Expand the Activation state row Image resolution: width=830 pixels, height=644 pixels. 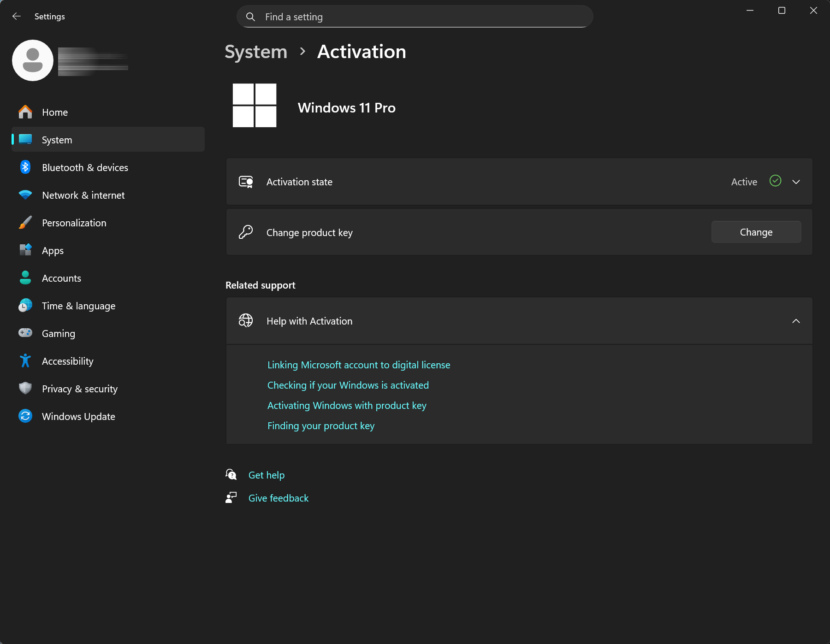[x=796, y=182]
